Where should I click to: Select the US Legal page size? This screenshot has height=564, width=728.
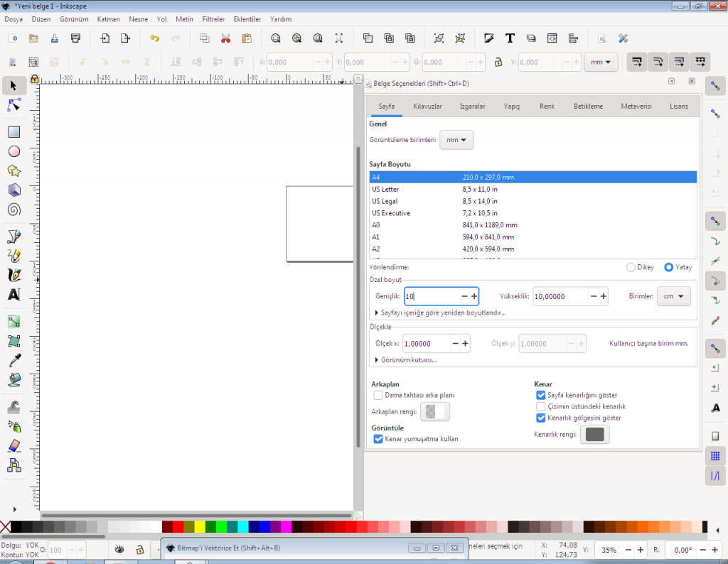tap(533, 201)
